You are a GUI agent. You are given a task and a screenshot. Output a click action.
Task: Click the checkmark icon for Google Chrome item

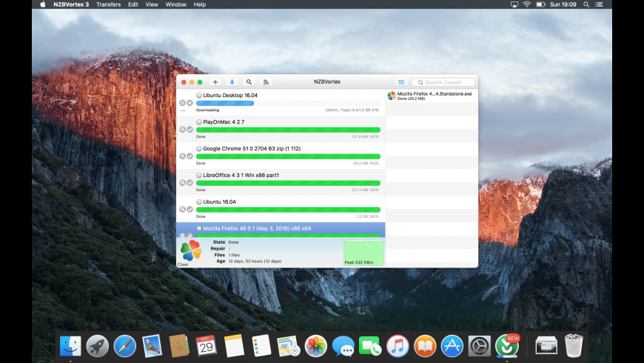[x=190, y=156]
